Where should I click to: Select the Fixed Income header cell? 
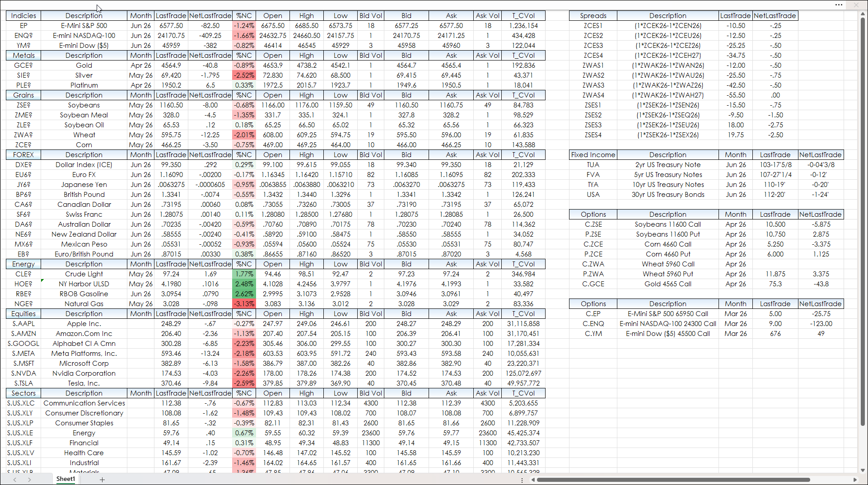click(x=593, y=155)
